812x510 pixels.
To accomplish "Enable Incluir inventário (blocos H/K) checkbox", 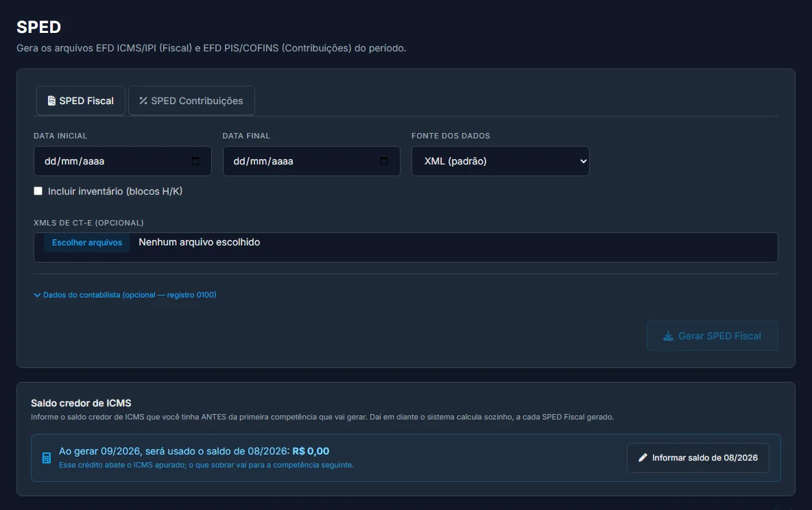I will (x=38, y=191).
